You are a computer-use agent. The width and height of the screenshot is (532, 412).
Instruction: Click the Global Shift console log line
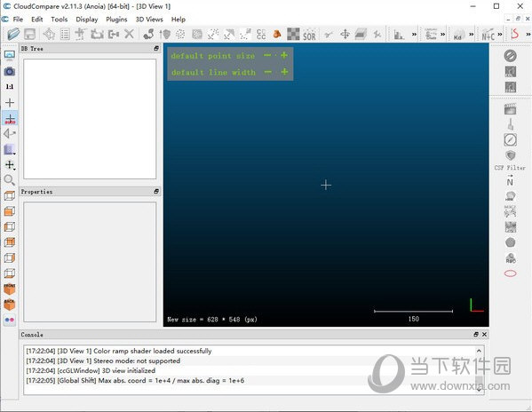tap(135, 380)
